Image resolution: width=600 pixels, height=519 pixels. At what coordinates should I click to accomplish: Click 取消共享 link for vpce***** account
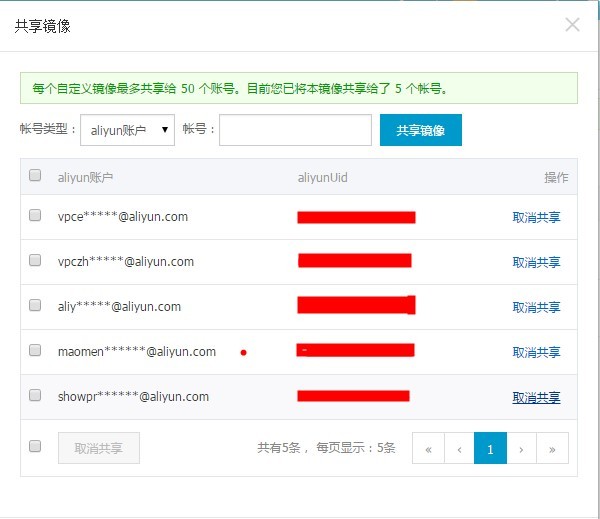tap(536, 217)
